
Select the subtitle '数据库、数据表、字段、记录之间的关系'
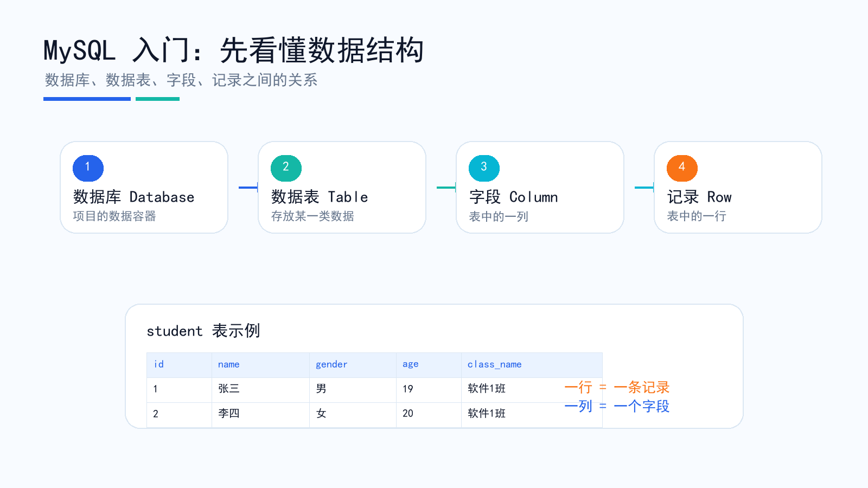tap(181, 80)
